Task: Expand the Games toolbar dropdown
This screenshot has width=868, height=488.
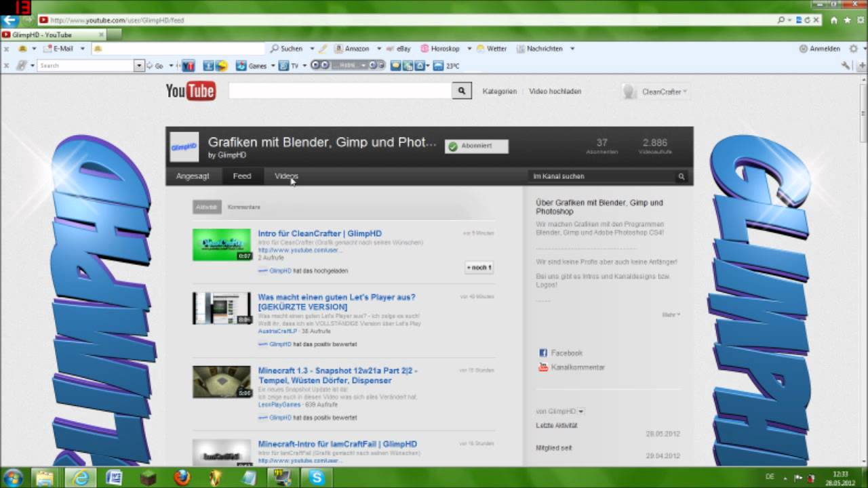Action: (273, 66)
